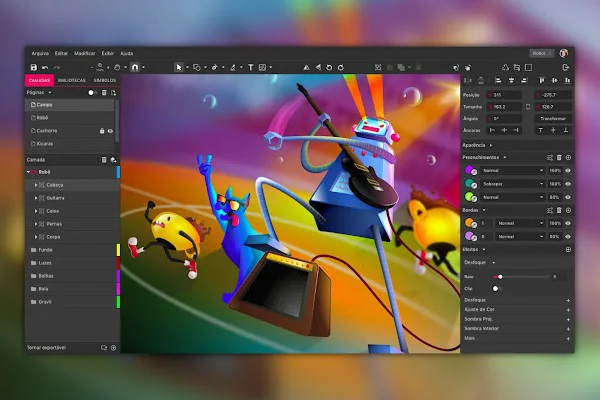
Task: Click the teal Sobrepor fill swatch
Action: point(470,184)
